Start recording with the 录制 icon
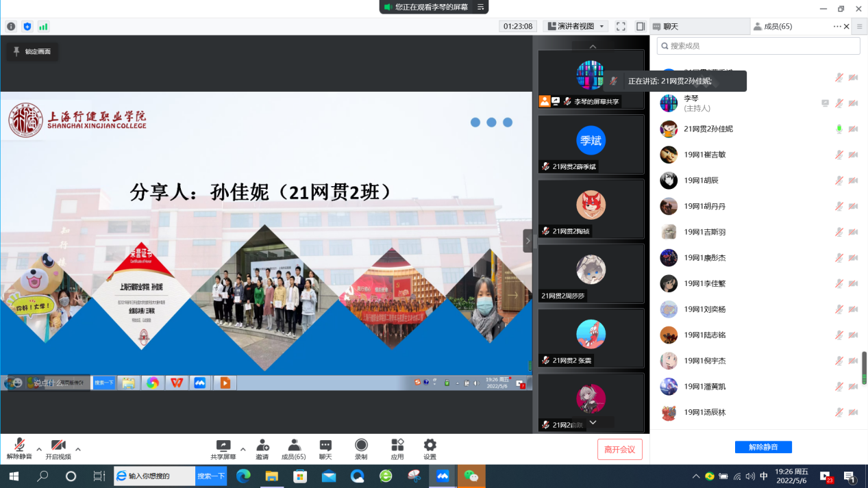This screenshot has width=868, height=488. coord(361,449)
